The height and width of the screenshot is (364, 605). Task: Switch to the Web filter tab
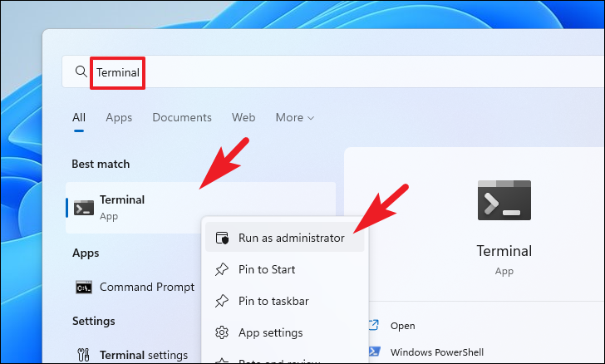pyautogui.click(x=243, y=117)
